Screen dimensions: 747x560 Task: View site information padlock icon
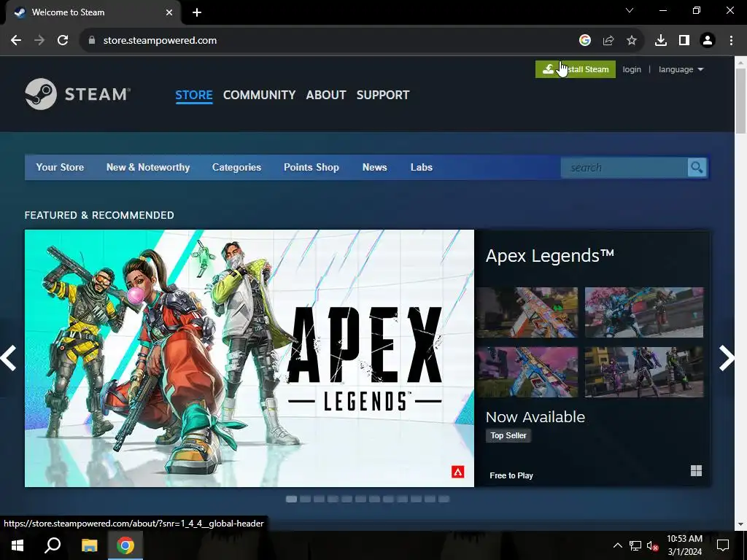(x=92, y=41)
